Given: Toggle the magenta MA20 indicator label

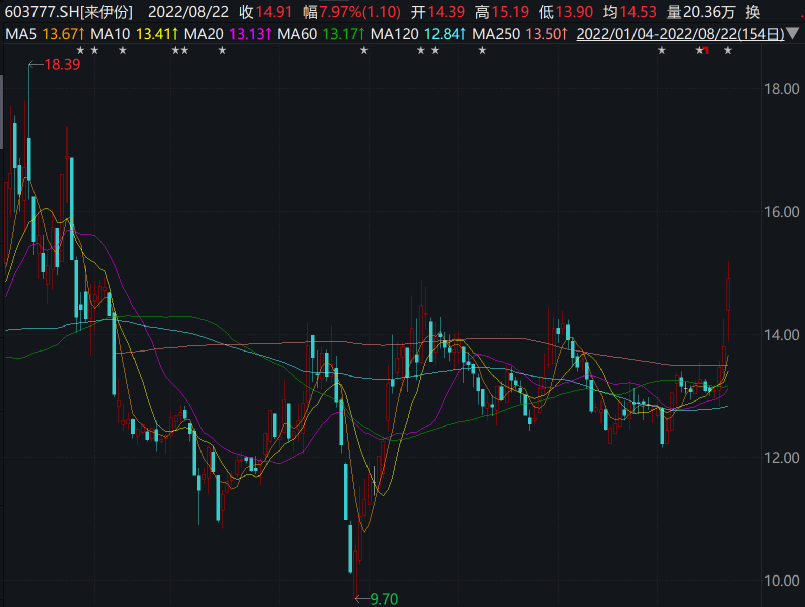Looking at the screenshot, I should point(227,33).
